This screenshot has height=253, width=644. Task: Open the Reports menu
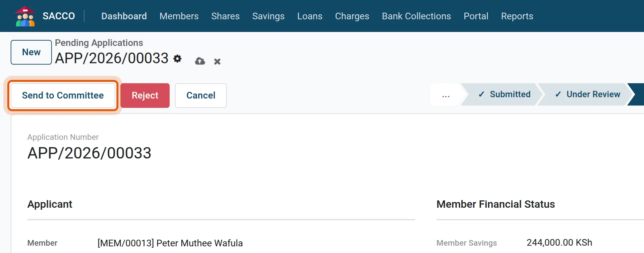(x=517, y=16)
